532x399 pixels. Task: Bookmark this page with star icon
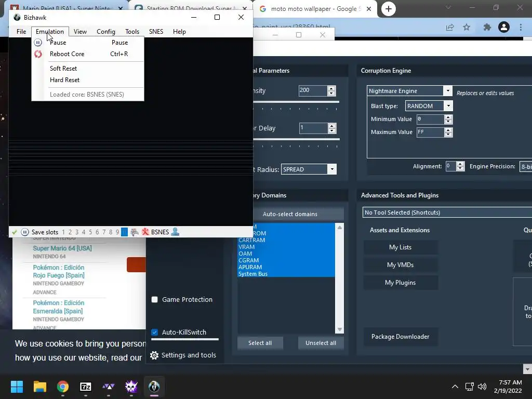click(x=467, y=27)
